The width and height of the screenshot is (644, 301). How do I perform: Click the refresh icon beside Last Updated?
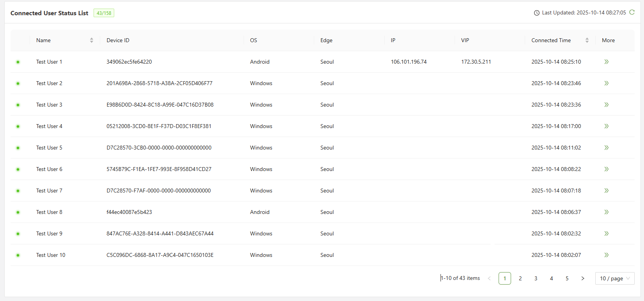click(x=632, y=12)
